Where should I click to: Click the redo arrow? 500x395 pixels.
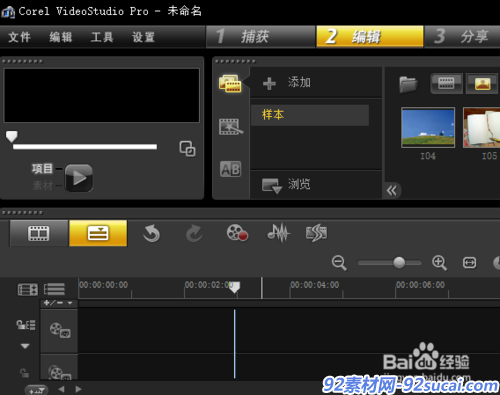(194, 233)
